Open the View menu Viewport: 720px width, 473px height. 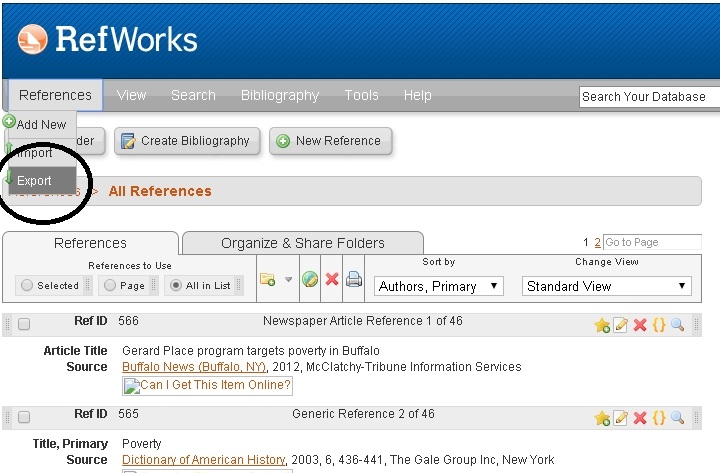pos(131,95)
